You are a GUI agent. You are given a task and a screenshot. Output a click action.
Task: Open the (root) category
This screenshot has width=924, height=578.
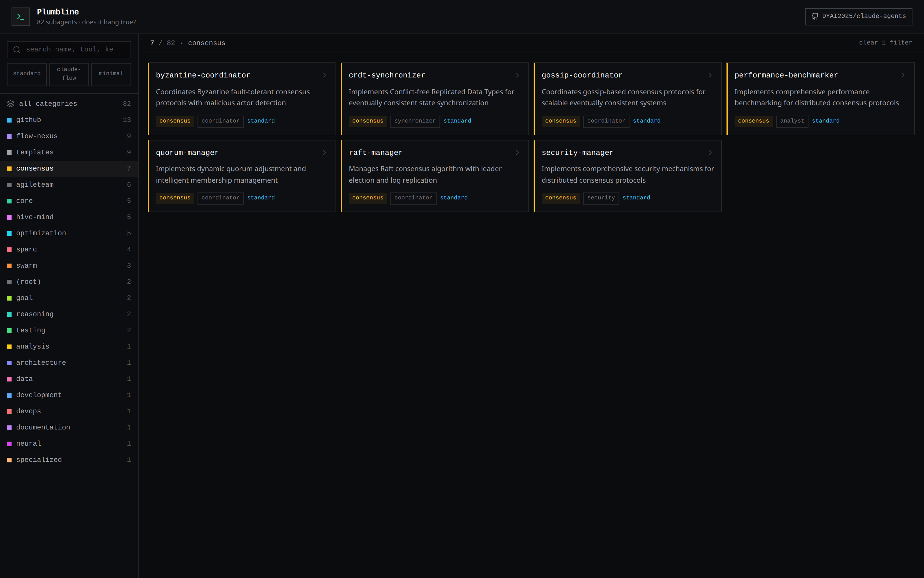click(x=69, y=282)
